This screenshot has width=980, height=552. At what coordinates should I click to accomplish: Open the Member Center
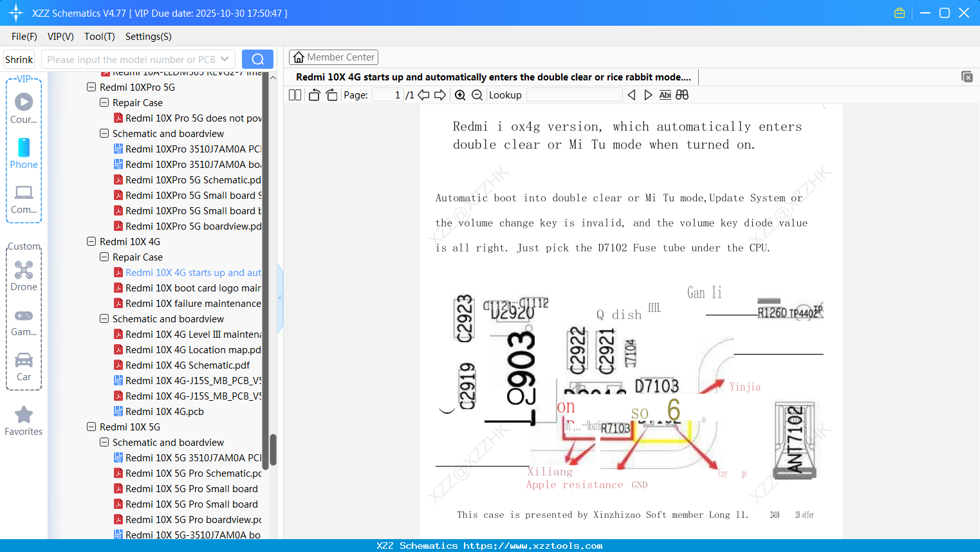coord(333,57)
